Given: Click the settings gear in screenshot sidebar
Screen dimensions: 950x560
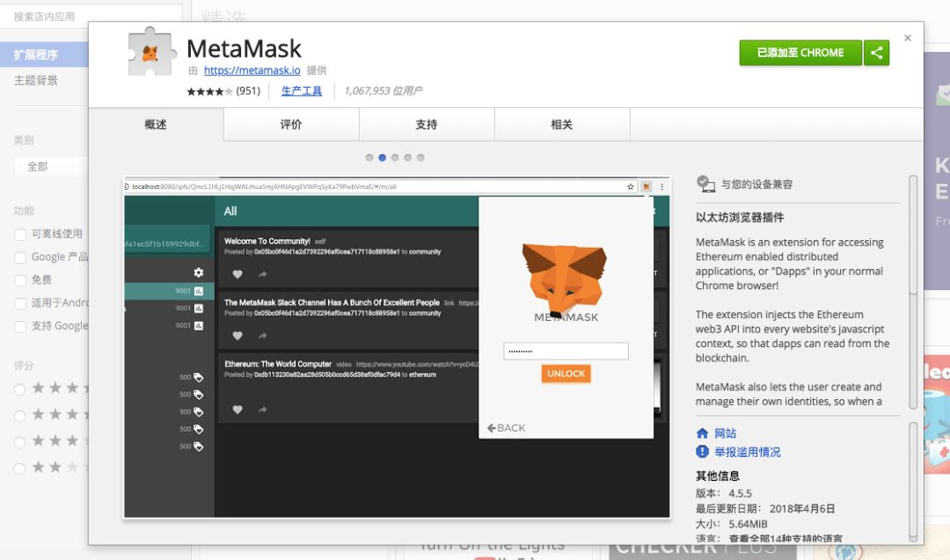Looking at the screenshot, I should [199, 273].
